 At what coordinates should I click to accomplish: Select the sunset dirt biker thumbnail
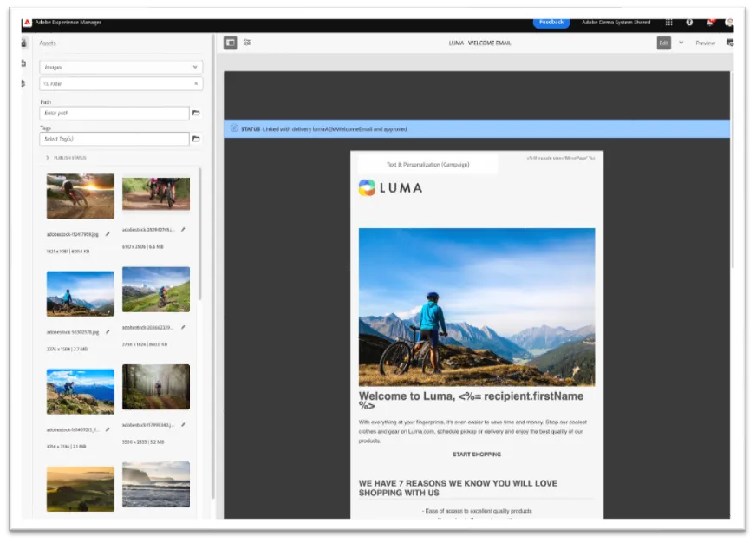[81, 196]
